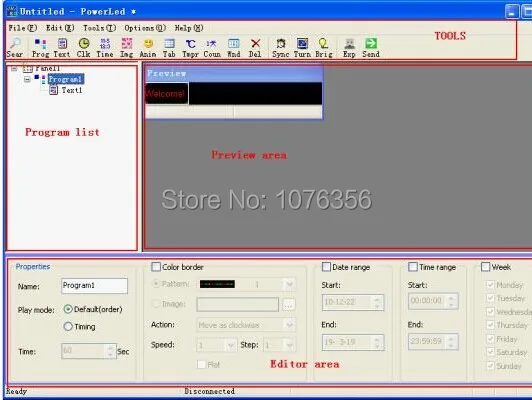The image size is (532, 400).
Task: Collapse the Panel1 tree node
Action: (x=14, y=69)
